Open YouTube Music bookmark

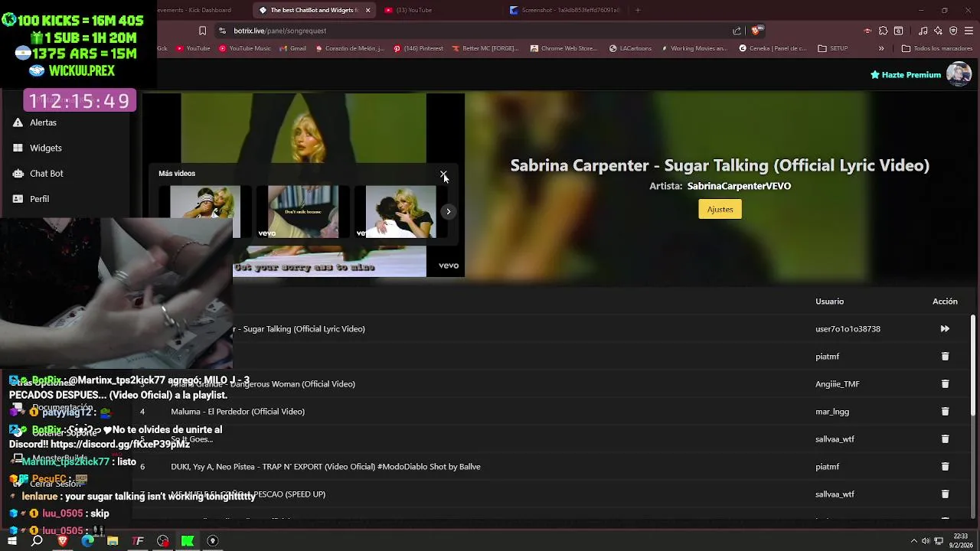[245, 48]
